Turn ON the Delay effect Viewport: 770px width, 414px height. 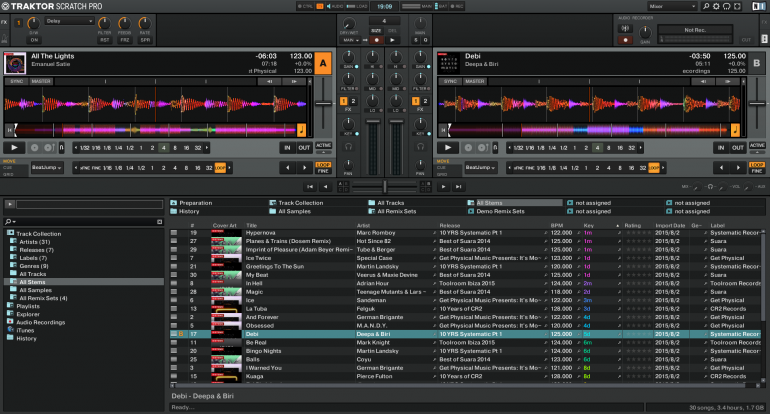33,40
